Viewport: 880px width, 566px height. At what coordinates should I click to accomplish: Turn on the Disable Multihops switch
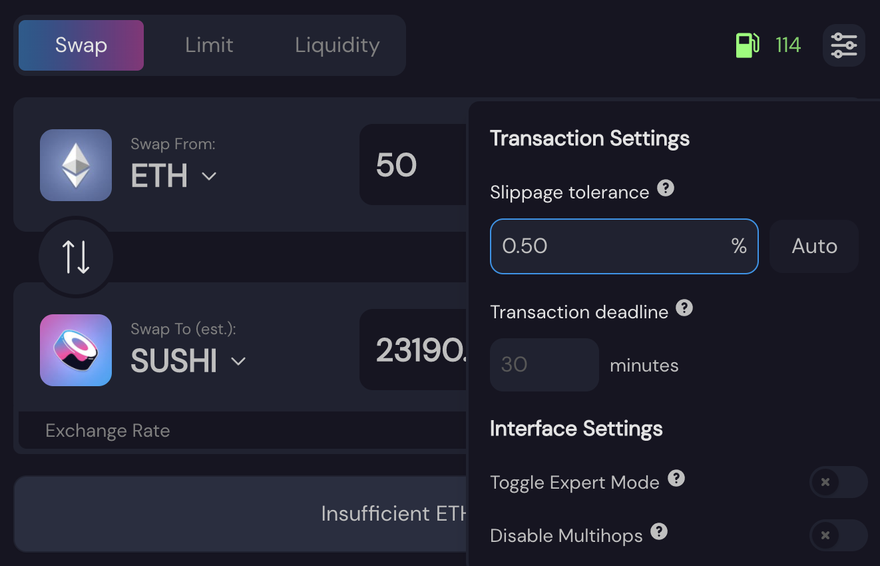pos(838,535)
